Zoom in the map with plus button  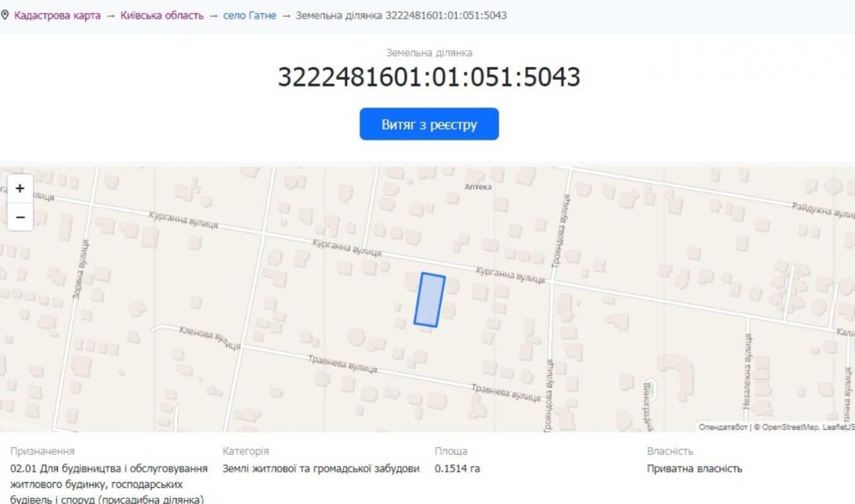20,188
